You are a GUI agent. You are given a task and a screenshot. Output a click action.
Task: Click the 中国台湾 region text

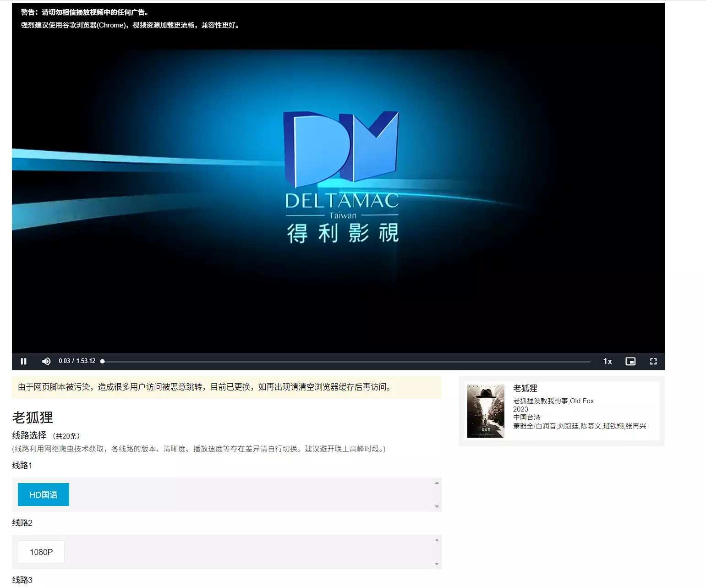[x=527, y=418]
